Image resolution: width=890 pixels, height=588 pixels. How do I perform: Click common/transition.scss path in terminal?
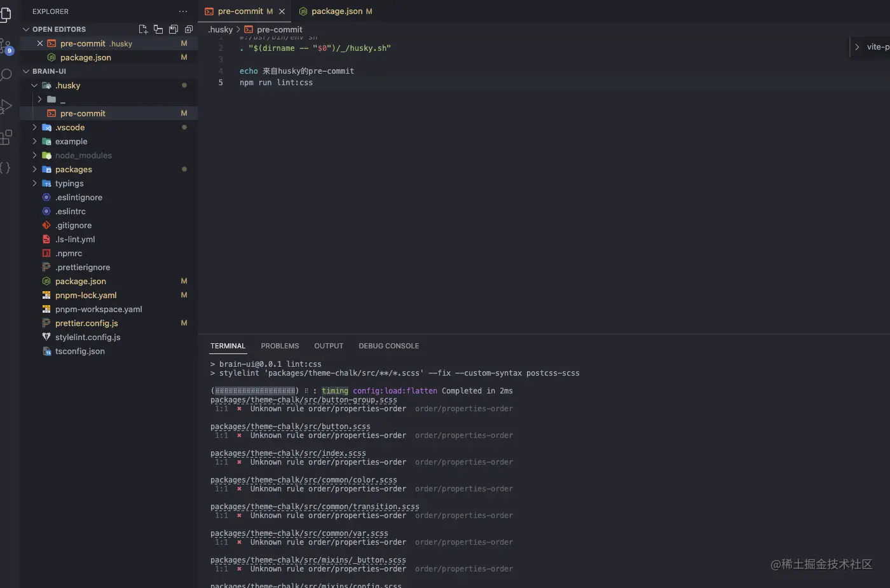[315, 507]
